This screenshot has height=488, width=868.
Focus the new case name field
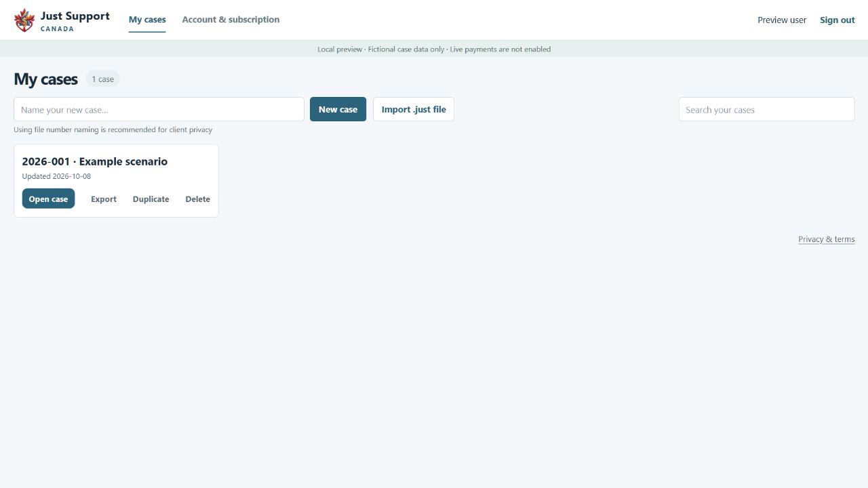click(159, 110)
